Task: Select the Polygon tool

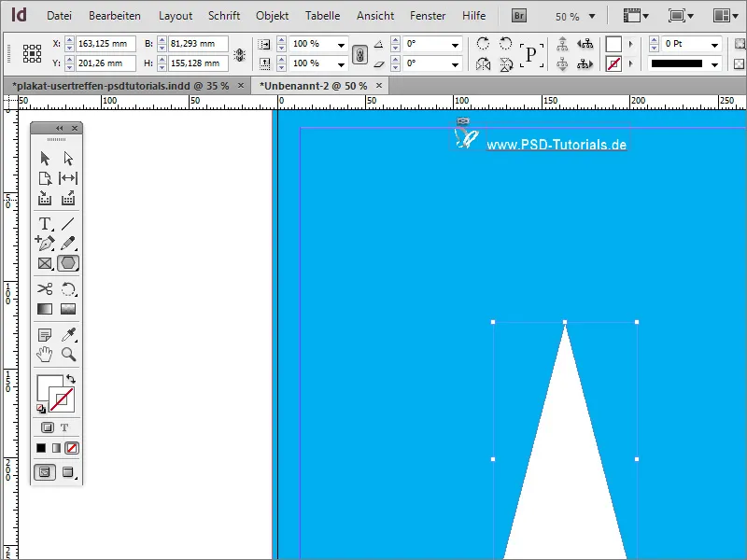Action: pos(67,263)
